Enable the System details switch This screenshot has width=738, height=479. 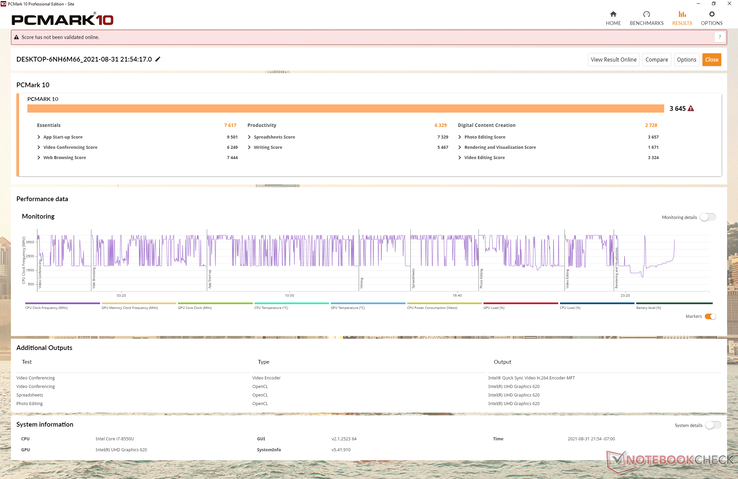(x=712, y=425)
